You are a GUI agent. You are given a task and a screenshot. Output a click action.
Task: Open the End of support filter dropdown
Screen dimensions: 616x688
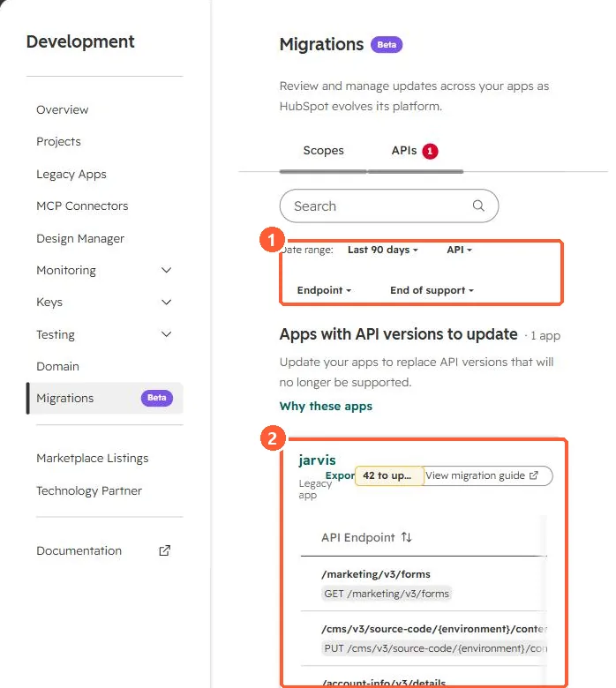432,290
